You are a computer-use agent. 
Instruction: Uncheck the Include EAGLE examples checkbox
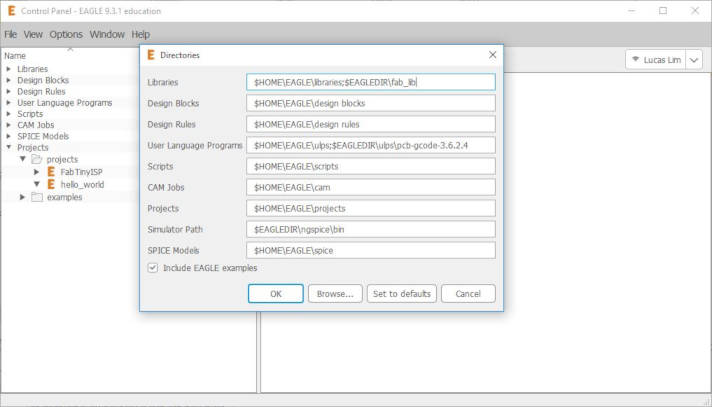[153, 268]
